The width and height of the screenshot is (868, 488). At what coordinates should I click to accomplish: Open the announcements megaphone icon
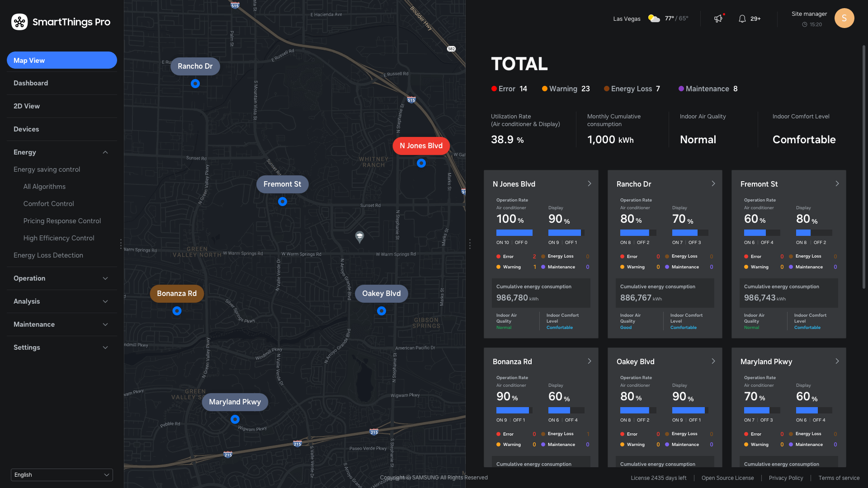click(x=718, y=19)
